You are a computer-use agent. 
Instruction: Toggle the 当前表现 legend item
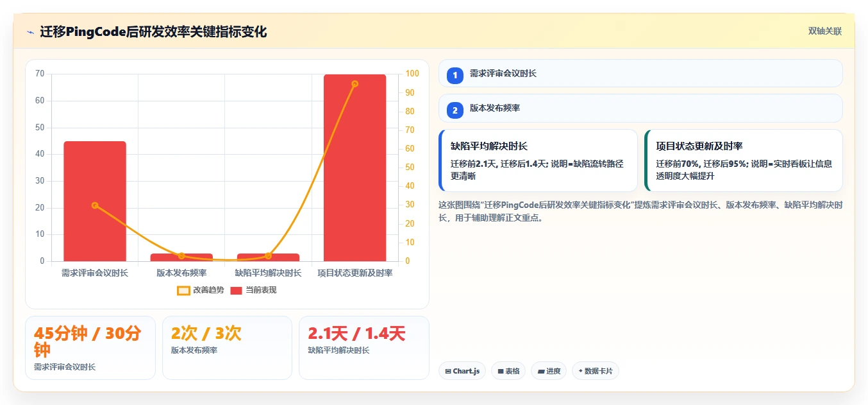click(x=253, y=290)
